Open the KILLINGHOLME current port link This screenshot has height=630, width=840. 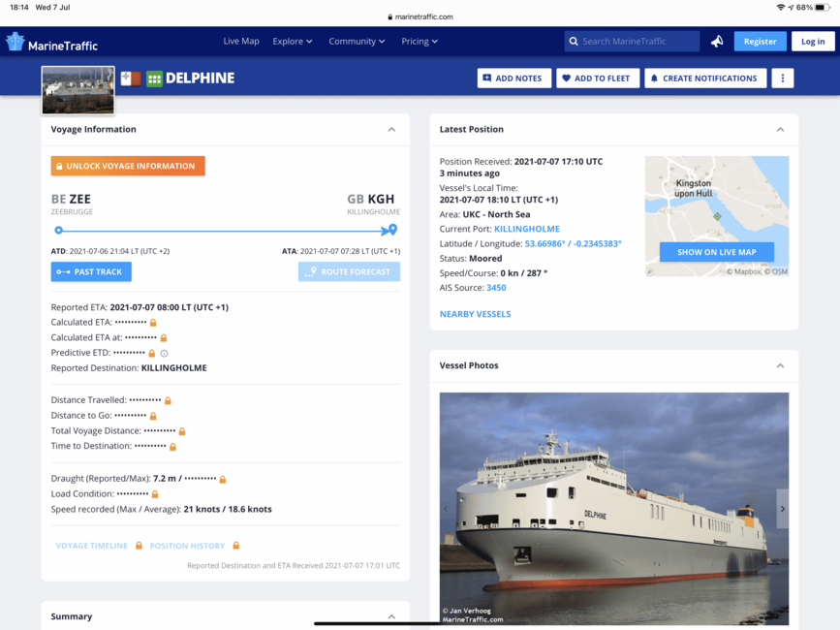tap(527, 229)
